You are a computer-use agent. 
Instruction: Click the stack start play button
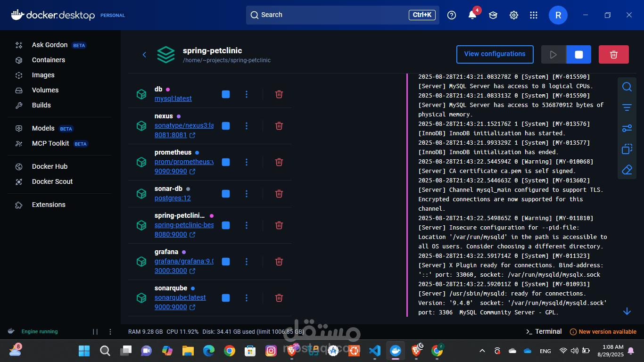click(x=553, y=54)
